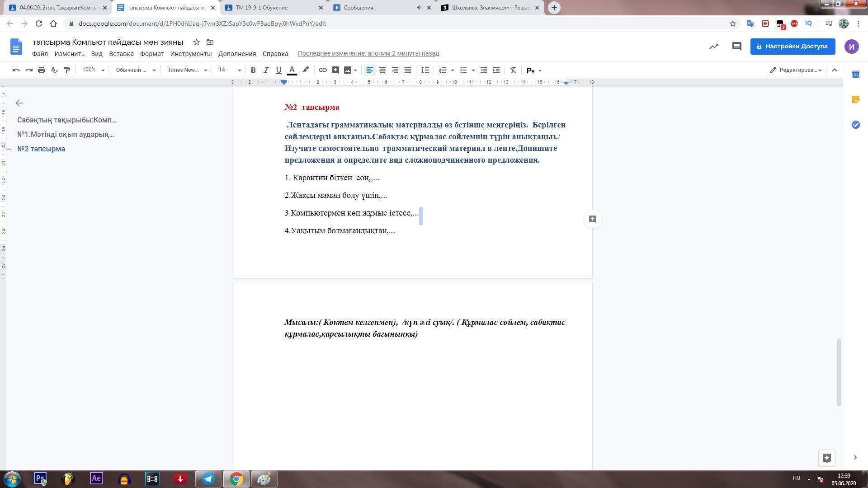Click the Clear formatting icon
Viewport: 868px width, 488px height.
(x=513, y=70)
